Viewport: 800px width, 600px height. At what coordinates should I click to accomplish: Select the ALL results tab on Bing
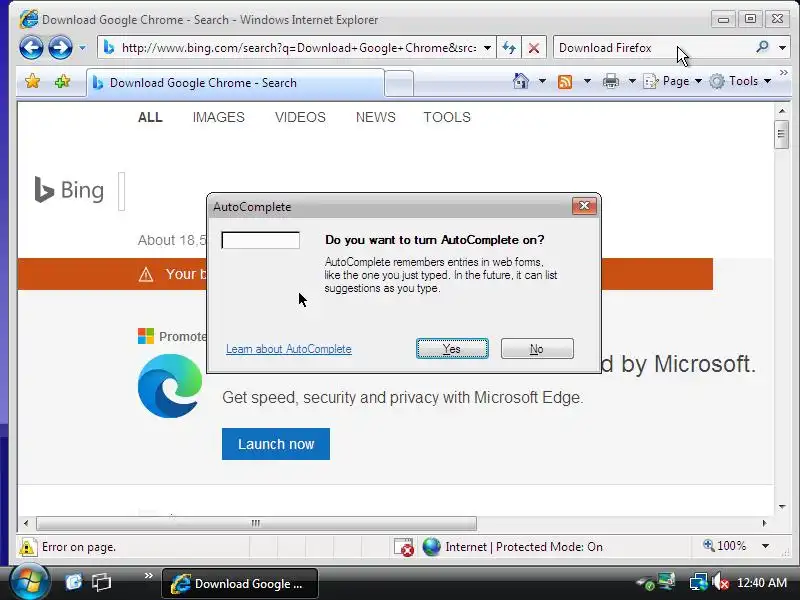150,117
